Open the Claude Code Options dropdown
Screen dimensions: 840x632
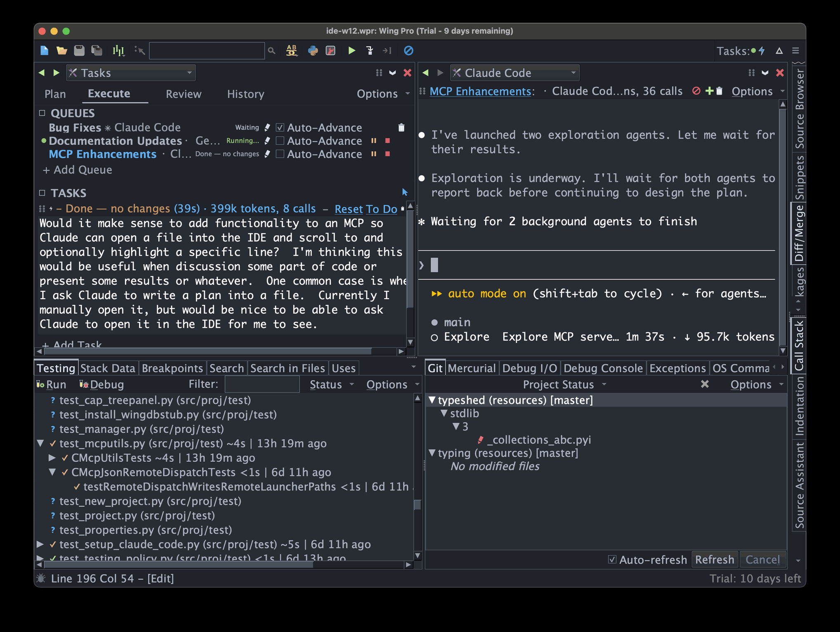(x=757, y=91)
